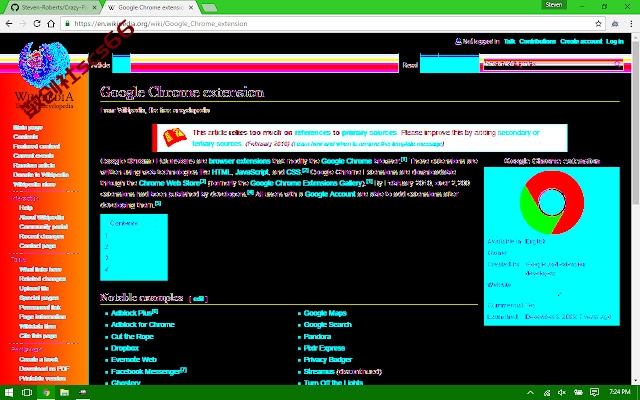
Task: Open Task View on the taskbar
Action: coord(27,392)
